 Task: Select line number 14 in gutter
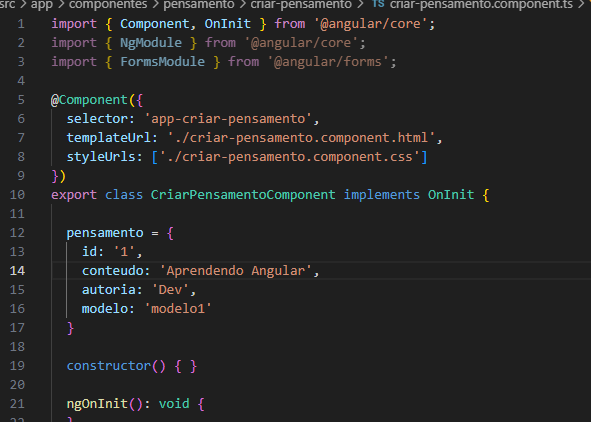[17, 271]
